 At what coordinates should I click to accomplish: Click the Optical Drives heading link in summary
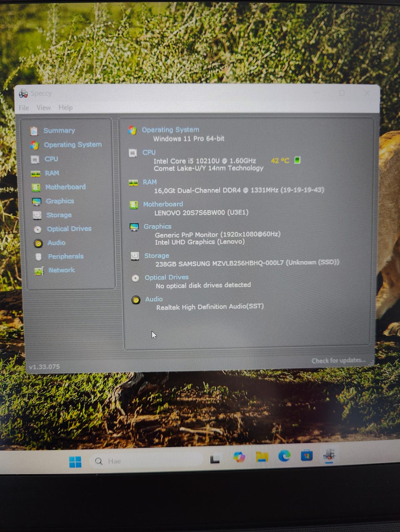point(167,277)
